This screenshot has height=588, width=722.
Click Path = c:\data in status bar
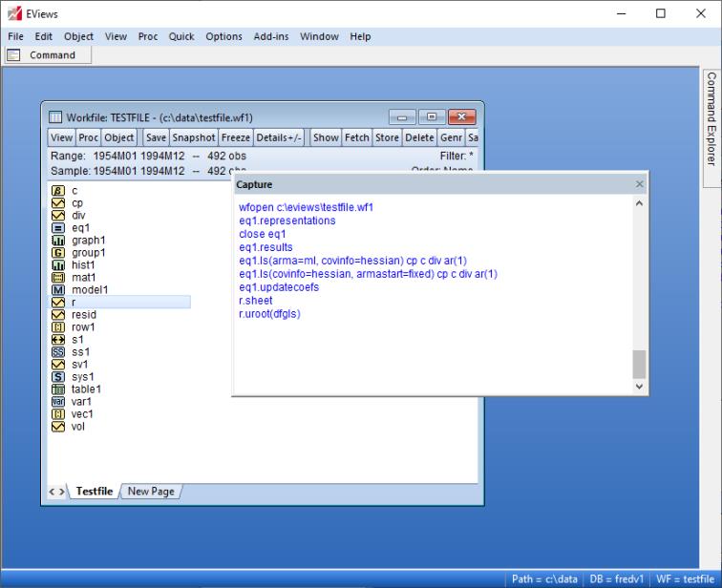544,578
